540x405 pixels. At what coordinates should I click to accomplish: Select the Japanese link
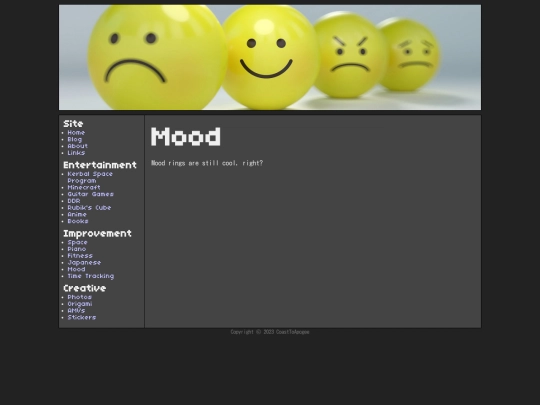tap(84, 262)
